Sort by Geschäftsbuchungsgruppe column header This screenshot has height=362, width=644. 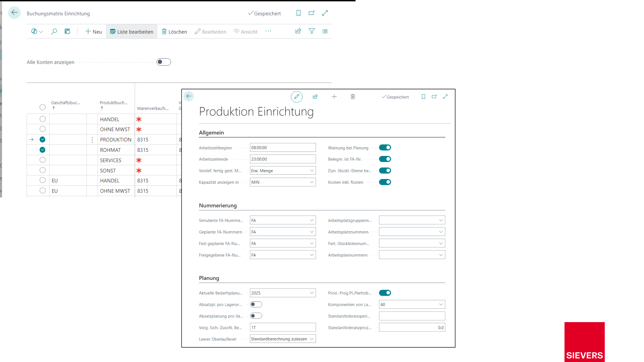pyautogui.click(x=66, y=103)
